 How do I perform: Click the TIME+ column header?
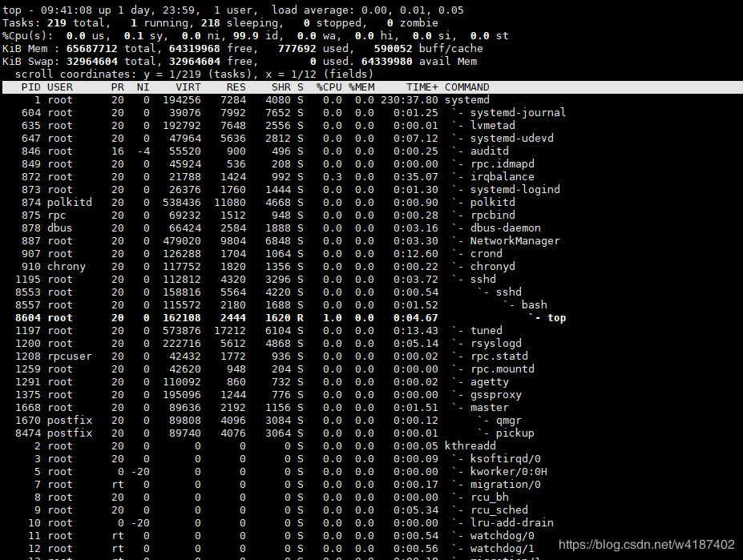(x=422, y=87)
